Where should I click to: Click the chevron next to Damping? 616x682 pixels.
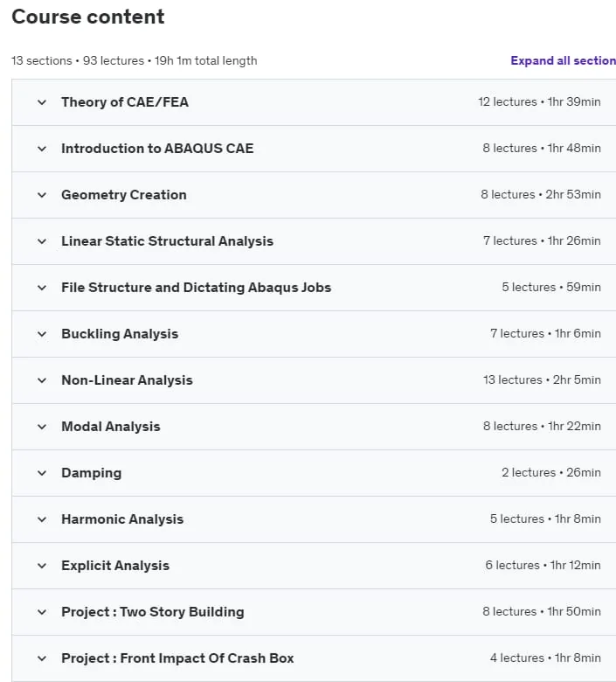pyautogui.click(x=42, y=473)
